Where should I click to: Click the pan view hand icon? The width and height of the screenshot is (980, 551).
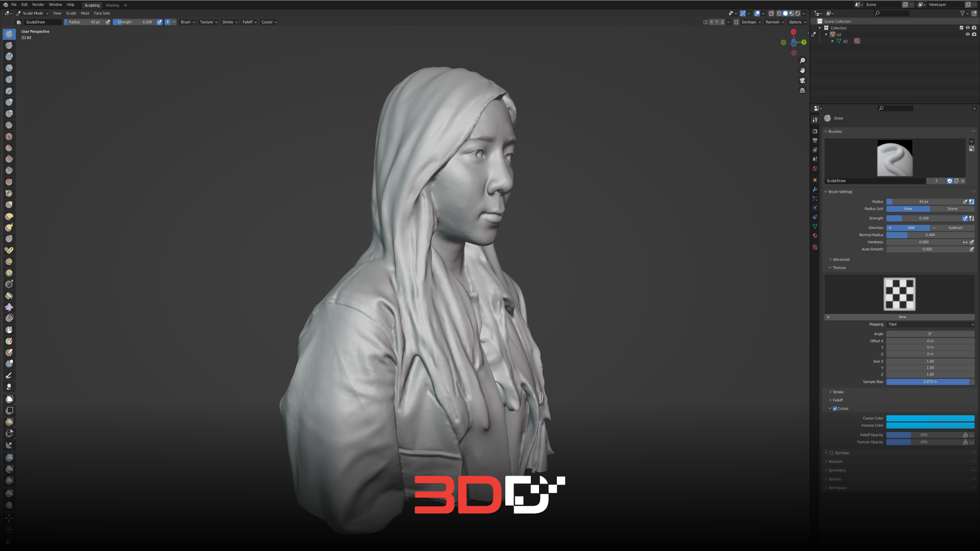(802, 70)
